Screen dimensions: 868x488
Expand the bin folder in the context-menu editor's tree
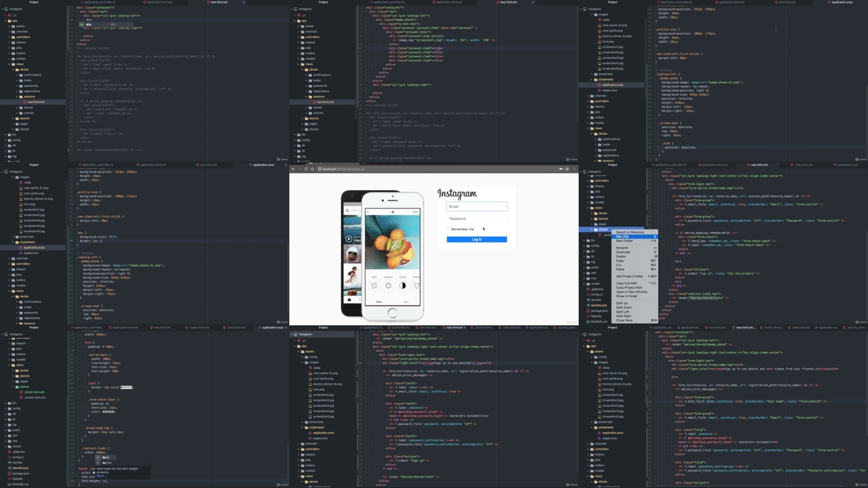click(x=584, y=240)
